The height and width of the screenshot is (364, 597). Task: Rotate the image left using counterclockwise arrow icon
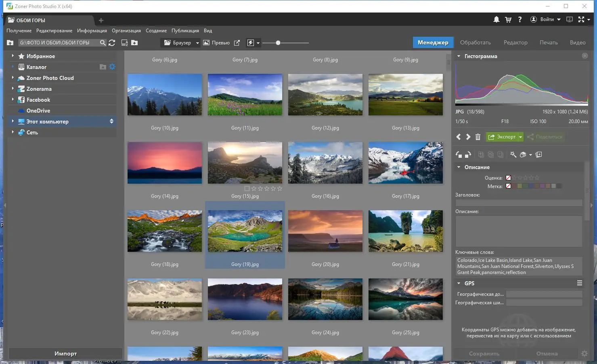pyautogui.click(x=459, y=155)
